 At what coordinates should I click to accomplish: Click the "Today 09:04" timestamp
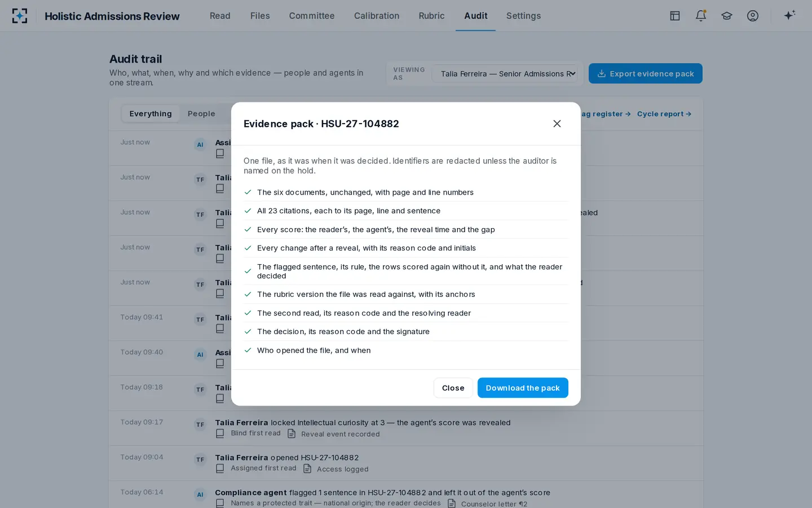[x=142, y=457]
